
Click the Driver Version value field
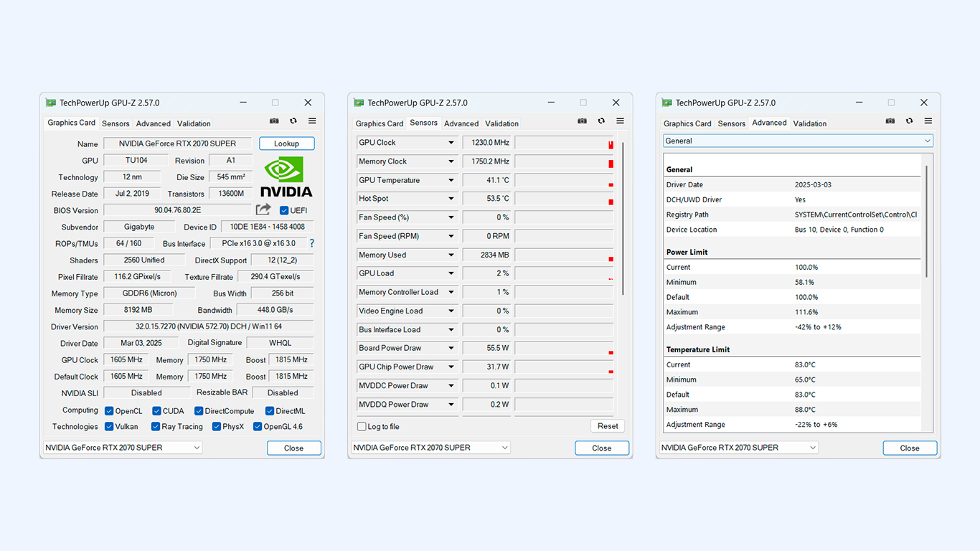tap(209, 326)
